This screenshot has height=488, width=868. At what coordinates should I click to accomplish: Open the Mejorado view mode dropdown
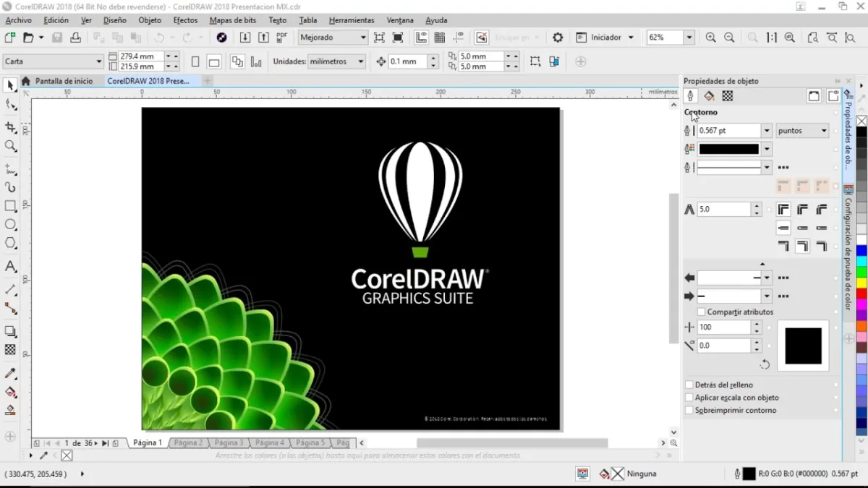point(333,38)
